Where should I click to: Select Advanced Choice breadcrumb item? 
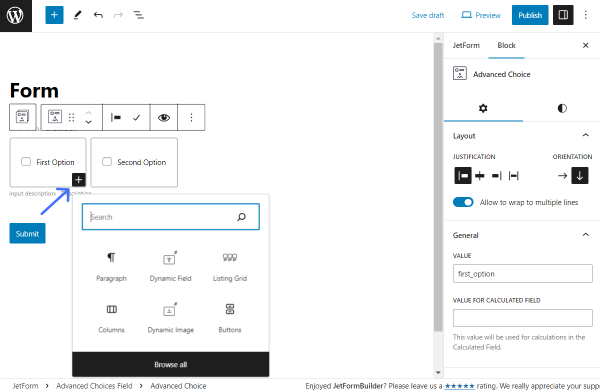pos(178,386)
